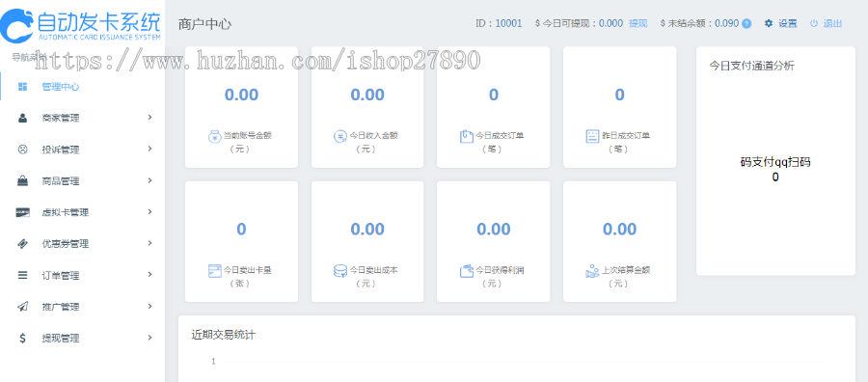Open the 订单管理 menu label
The width and height of the screenshot is (868, 382).
click(x=61, y=275)
